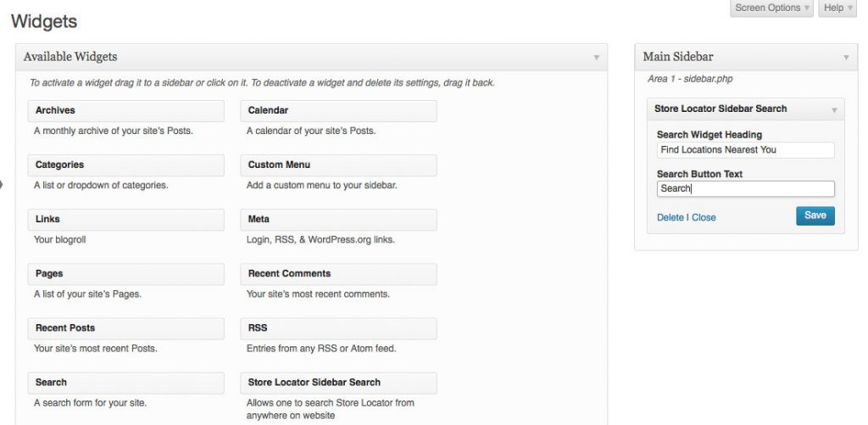Select the Archives widget
Viewport: 868px width, 425px height.
[x=125, y=111]
